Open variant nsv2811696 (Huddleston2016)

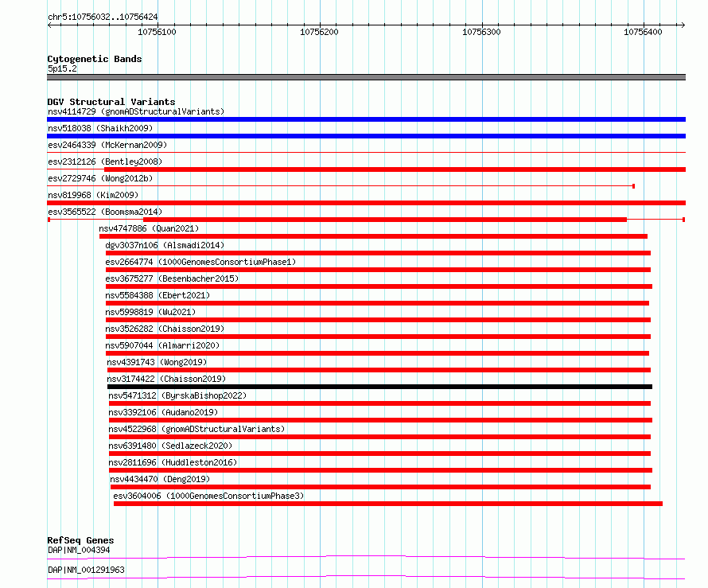pyautogui.click(x=173, y=462)
